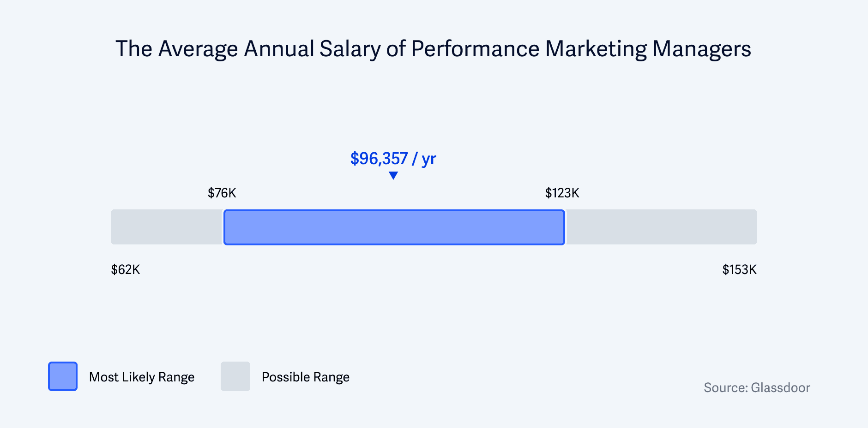The width and height of the screenshot is (868, 428).
Task: Open the Source: Glassdoor attribution
Action: coord(757,387)
